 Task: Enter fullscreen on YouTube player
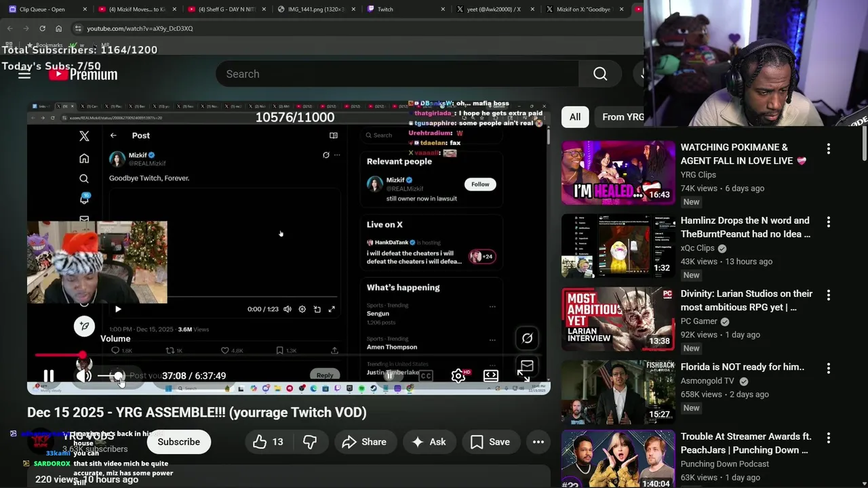(x=524, y=375)
